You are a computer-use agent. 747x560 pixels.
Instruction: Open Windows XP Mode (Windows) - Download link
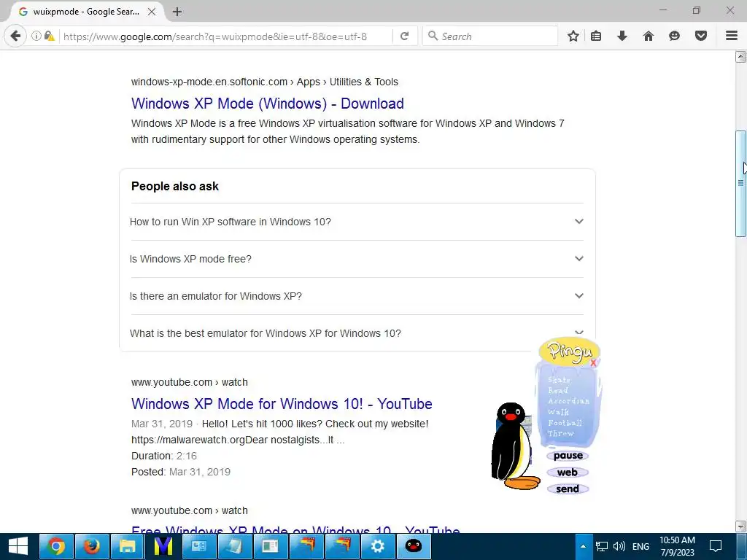pyautogui.click(x=267, y=104)
